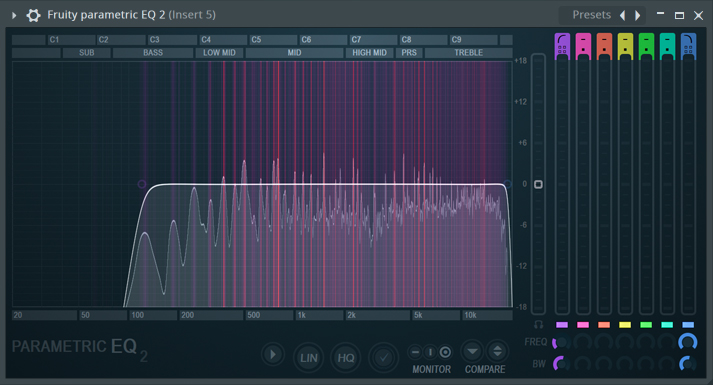
Task: Click the LOW MID frequency range label
Action: point(219,53)
